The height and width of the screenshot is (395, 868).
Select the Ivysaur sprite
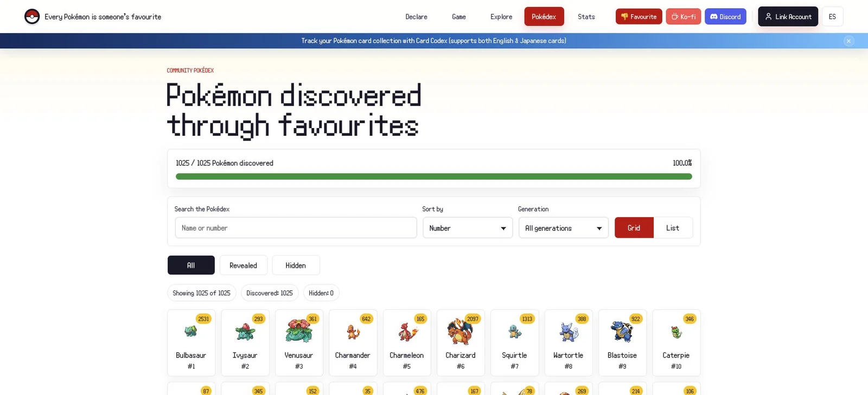[245, 331]
